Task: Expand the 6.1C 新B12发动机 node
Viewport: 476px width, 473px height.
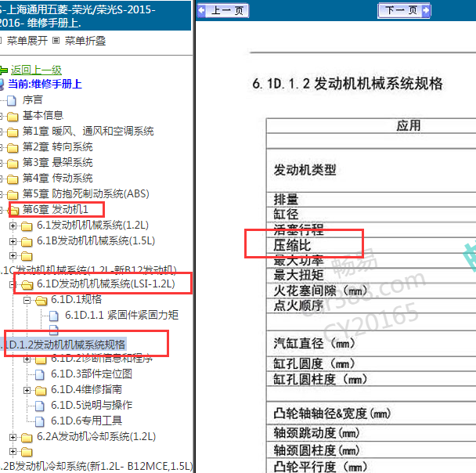Action: [x=13, y=255]
